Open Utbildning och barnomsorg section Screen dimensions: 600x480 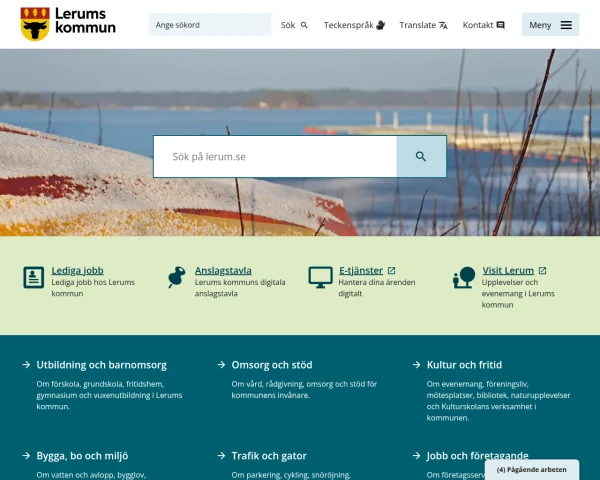(x=101, y=365)
